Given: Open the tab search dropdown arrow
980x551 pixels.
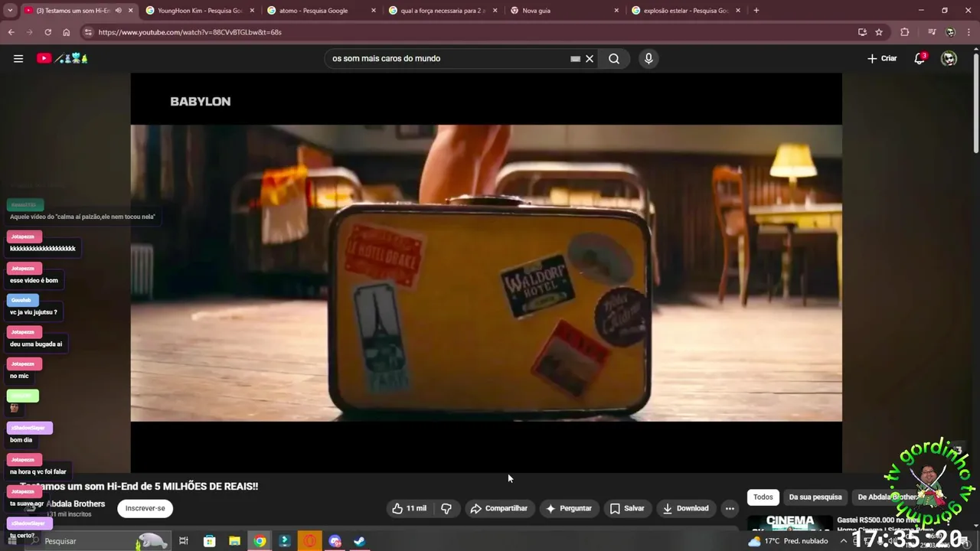Looking at the screenshot, I should [11, 11].
